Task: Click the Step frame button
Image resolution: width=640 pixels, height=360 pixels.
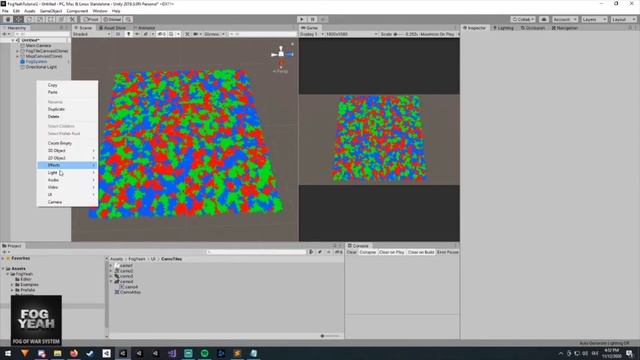Action: [x=323, y=19]
